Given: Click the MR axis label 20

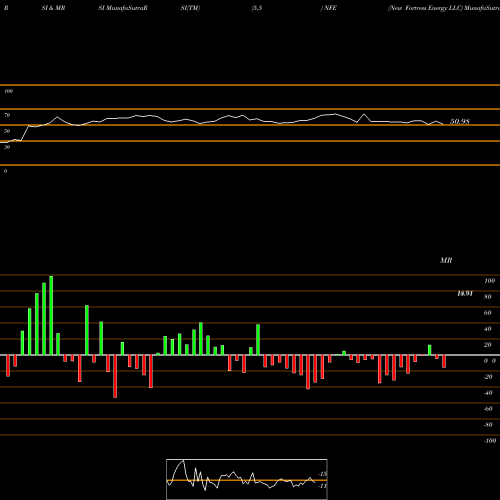Looking at the screenshot, I should pyautogui.click(x=488, y=345).
